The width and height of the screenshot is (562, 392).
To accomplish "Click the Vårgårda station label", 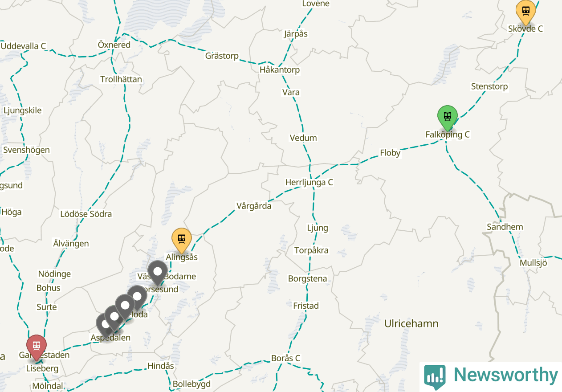I will (x=254, y=206).
